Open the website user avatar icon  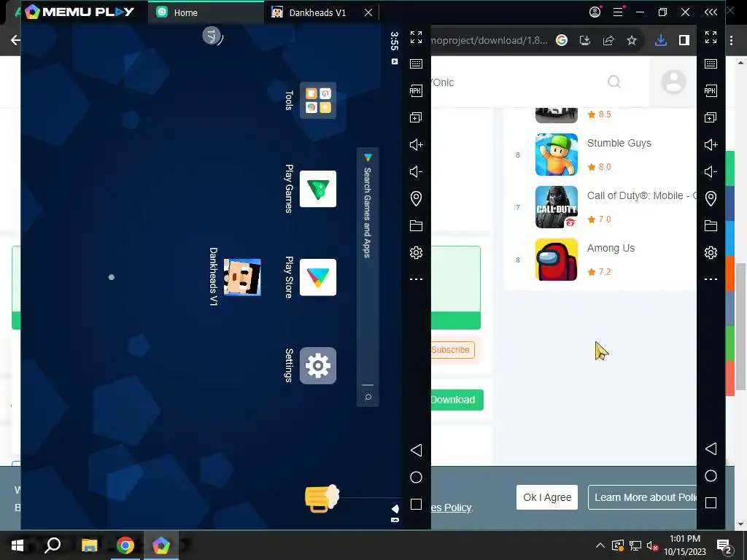(673, 82)
